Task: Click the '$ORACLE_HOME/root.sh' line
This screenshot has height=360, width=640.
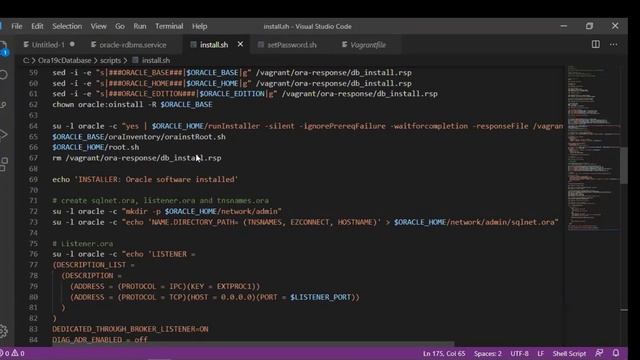Action: click(96, 147)
